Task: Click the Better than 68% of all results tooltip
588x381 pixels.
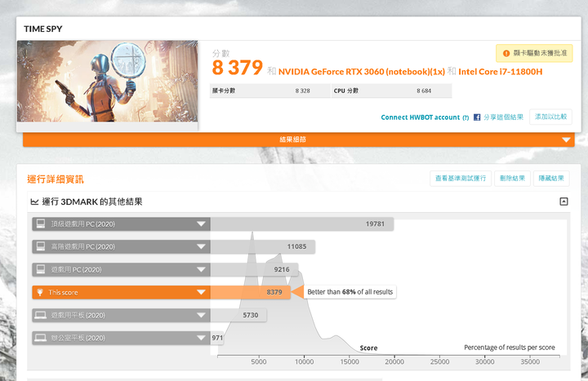Action: click(350, 292)
